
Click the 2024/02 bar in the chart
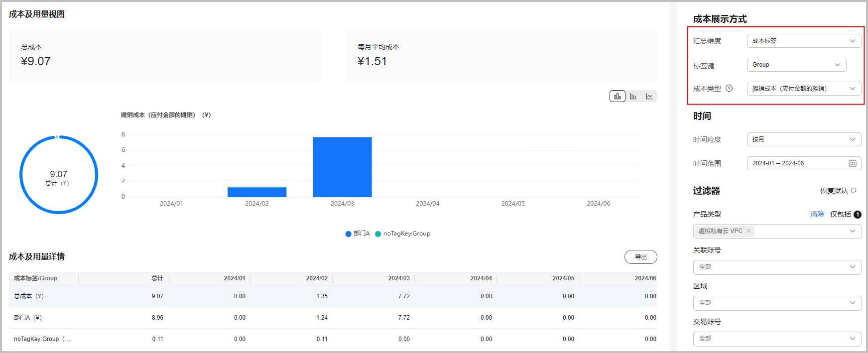point(257,192)
